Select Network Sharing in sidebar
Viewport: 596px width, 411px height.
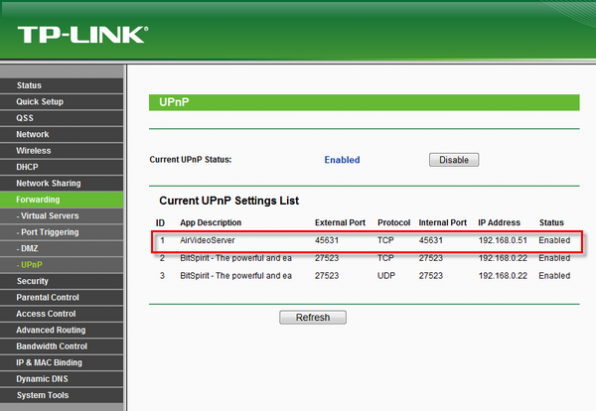click(x=62, y=184)
